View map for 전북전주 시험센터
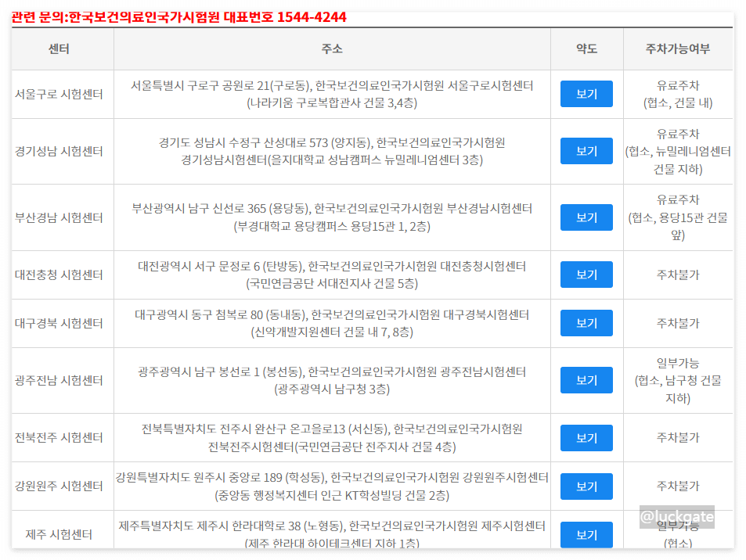Screen dimensions: 746x560 pyautogui.click(x=586, y=437)
